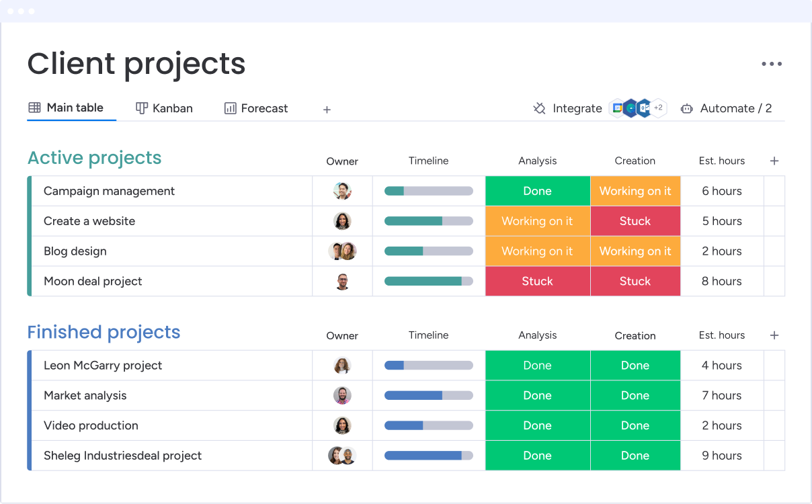
Task: Change Analysis status of Leon McGarry project
Action: (x=538, y=366)
